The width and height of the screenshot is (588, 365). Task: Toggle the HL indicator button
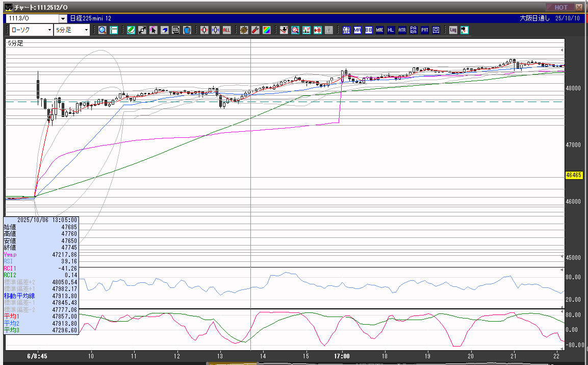click(x=391, y=30)
